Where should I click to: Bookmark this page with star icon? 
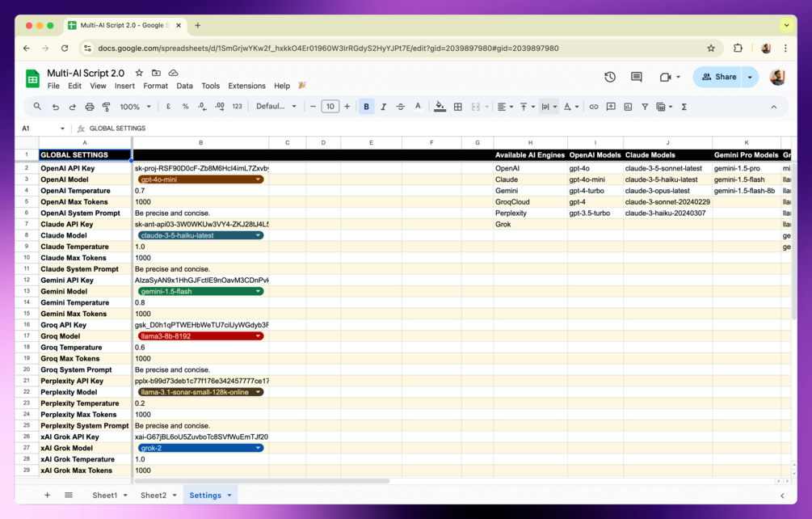[711, 49]
